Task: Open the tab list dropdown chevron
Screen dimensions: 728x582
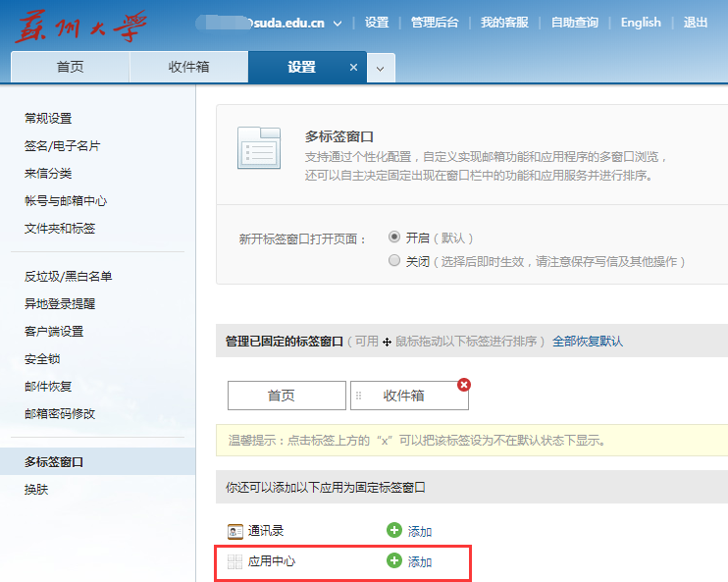Action: [381, 68]
